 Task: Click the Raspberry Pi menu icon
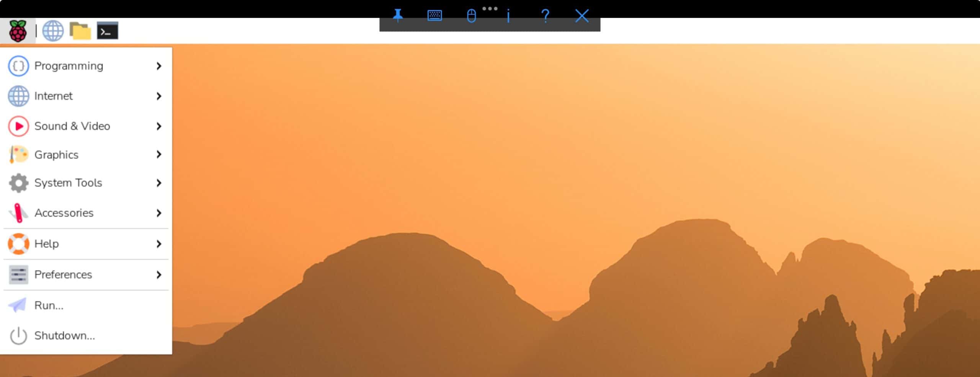pyautogui.click(x=18, y=31)
